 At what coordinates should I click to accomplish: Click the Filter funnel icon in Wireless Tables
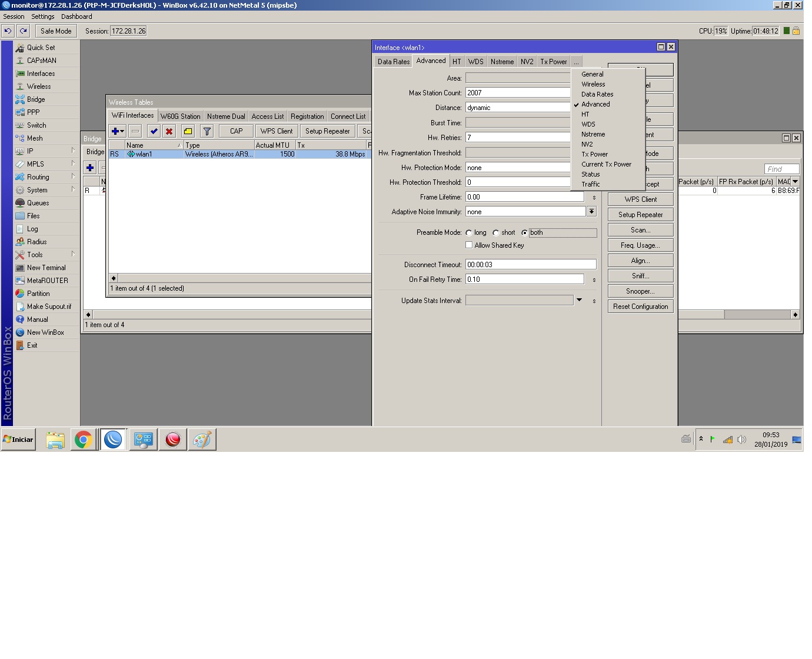pyautogui.click(x=207, y=131)
